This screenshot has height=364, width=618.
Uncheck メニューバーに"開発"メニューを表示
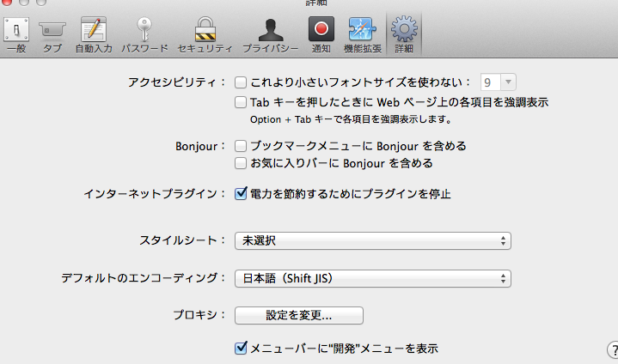[x=241, y=348]
